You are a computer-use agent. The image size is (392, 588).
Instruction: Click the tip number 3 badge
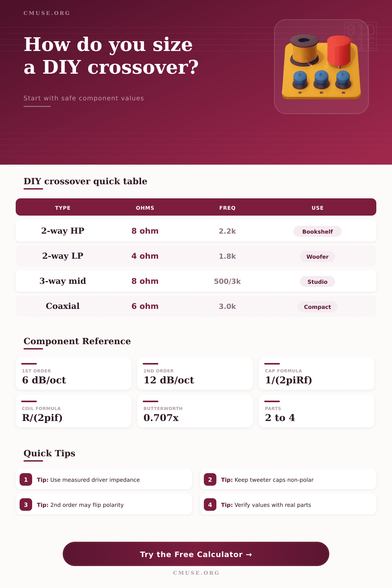pos(26,505)
